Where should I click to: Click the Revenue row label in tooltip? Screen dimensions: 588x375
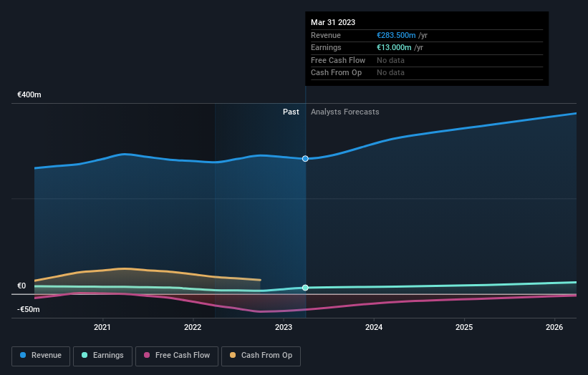coord(326,35)
